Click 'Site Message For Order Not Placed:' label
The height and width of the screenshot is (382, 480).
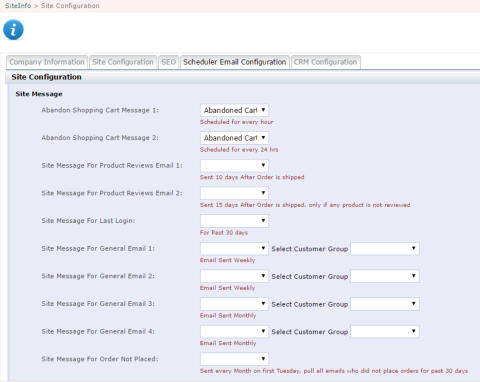tap(100, 359)
